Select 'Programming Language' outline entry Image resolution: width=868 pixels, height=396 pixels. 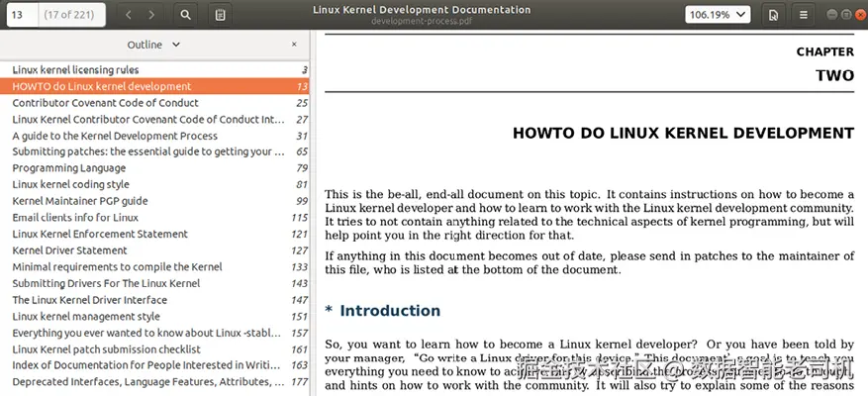pyautogui.click(x=154, y=168)
